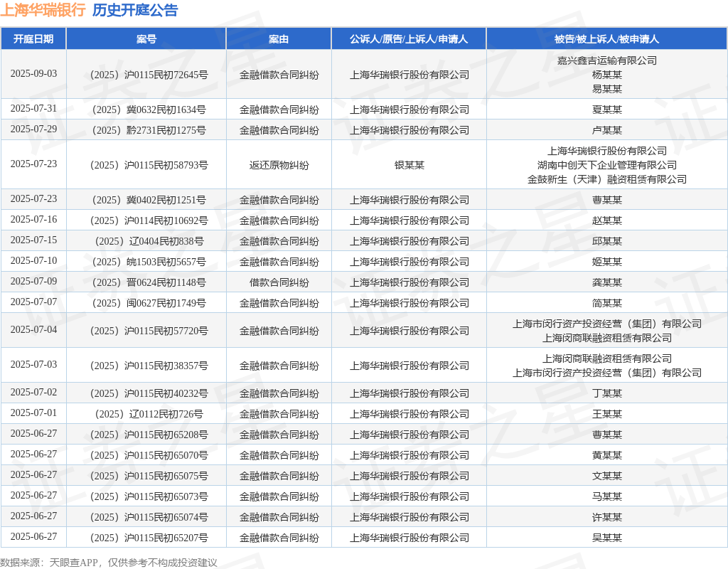Image resolution: width=728 pixels, height=569 pixels.
Task: Click the date 2025-07-31
Action: pyautogui.click(x=33, y=109)
